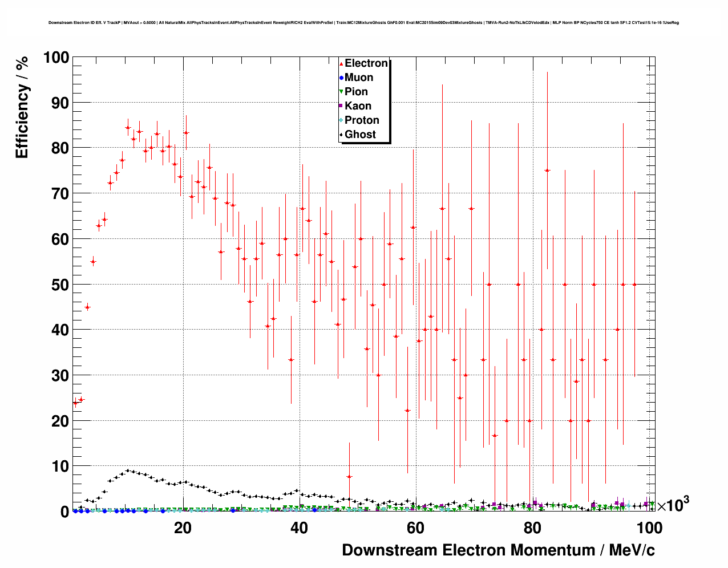Click the ×10³ exponent label on x-axis
This screenshot has height=568, width=728.
coord(673,505)
